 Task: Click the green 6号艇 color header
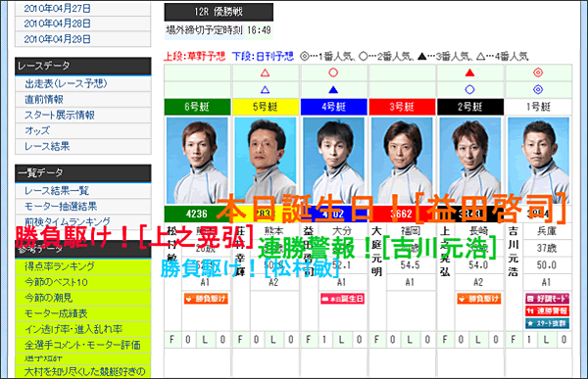pos(197,107)
